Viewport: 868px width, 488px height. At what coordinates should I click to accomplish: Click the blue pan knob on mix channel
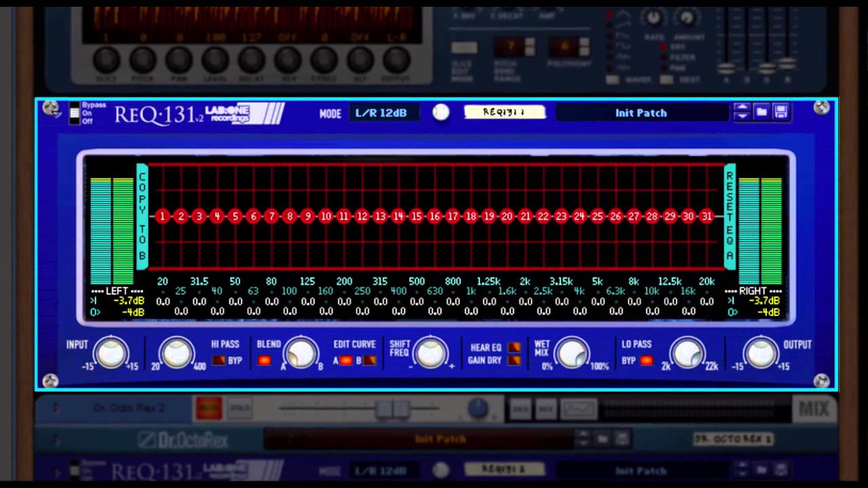(x=478, y=408)
